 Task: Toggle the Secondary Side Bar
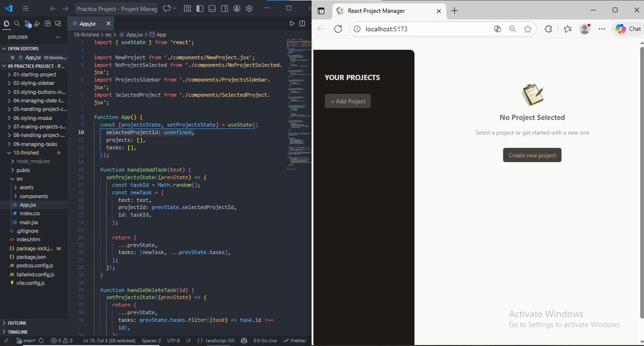224,9
